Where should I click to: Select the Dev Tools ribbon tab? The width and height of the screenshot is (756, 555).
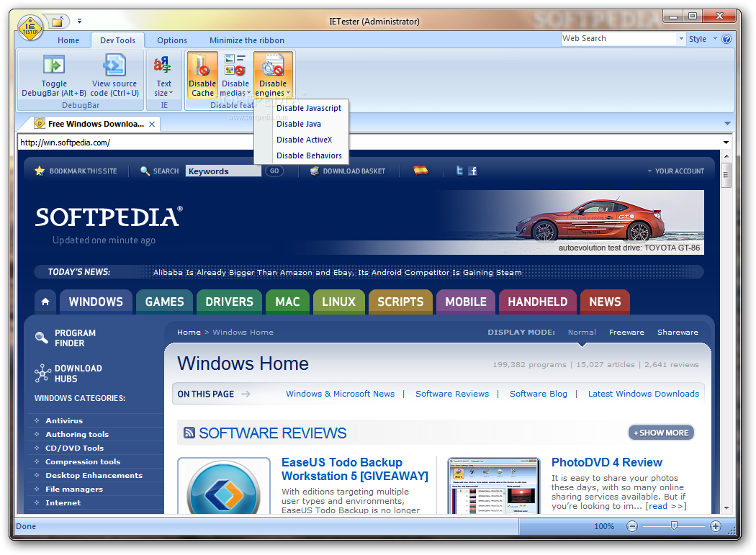[x=117, y=40]
